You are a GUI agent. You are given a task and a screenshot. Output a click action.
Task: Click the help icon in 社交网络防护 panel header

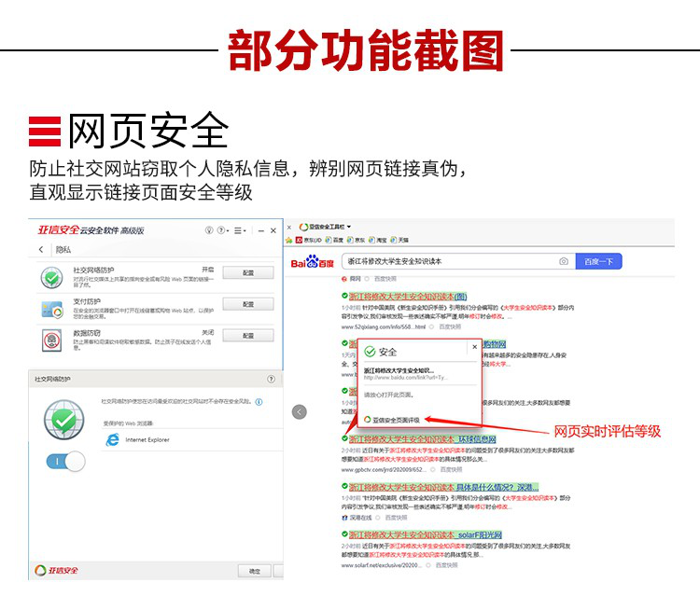[x=271, y=380]
